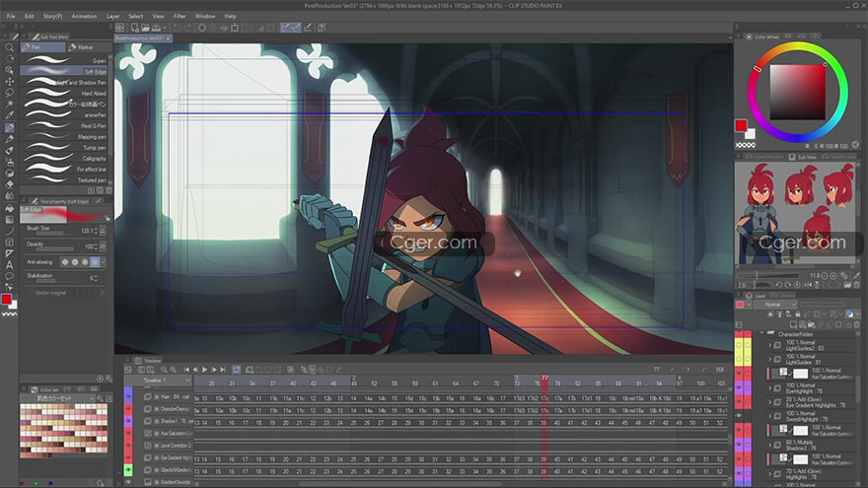Select the Move layer tool
Screen dimensions: 868x488
click(x=10, y=81)
